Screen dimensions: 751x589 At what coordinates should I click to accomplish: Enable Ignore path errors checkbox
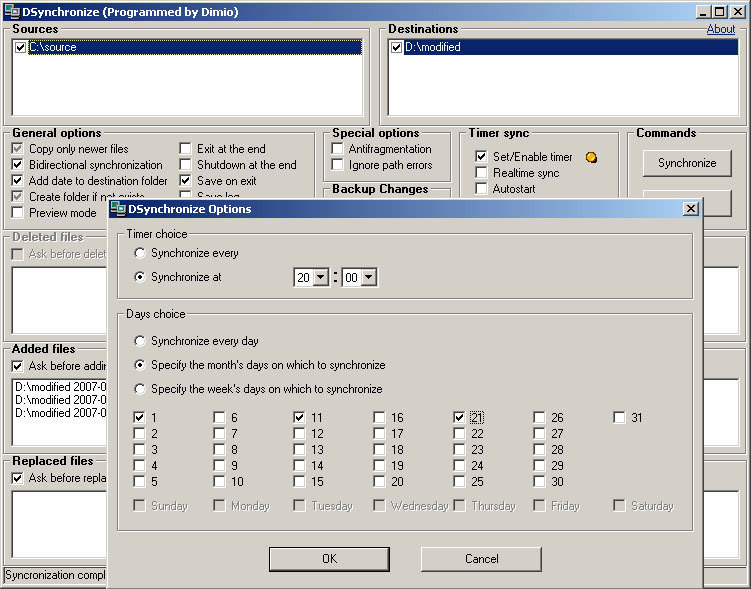tap(338, 165)
